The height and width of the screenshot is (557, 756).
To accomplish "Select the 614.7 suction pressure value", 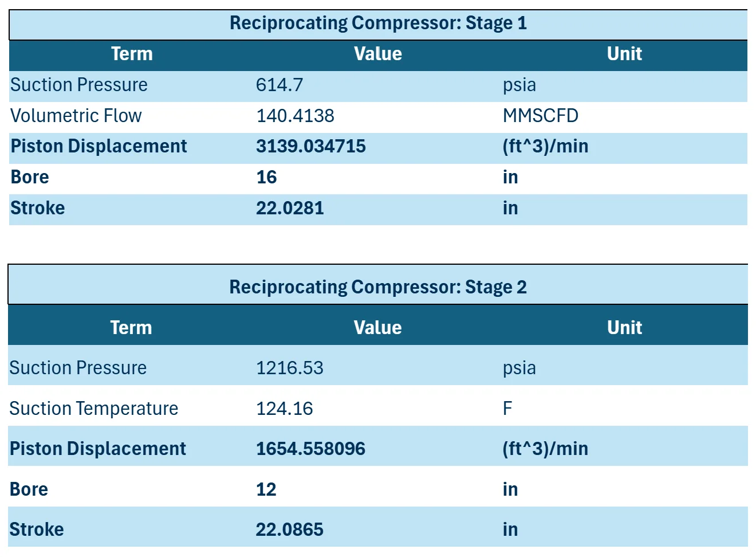I will pos(378,86).
